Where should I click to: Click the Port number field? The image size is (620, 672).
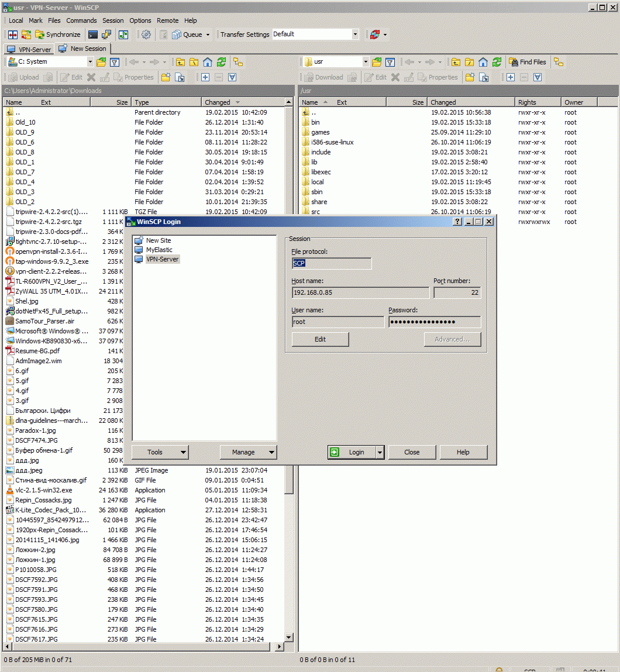[457, 292]
